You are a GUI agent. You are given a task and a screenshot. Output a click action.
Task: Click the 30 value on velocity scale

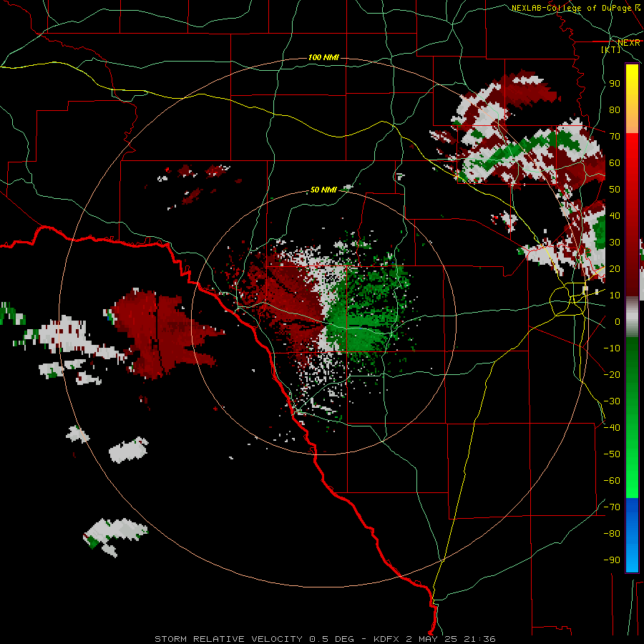[615, 243]
